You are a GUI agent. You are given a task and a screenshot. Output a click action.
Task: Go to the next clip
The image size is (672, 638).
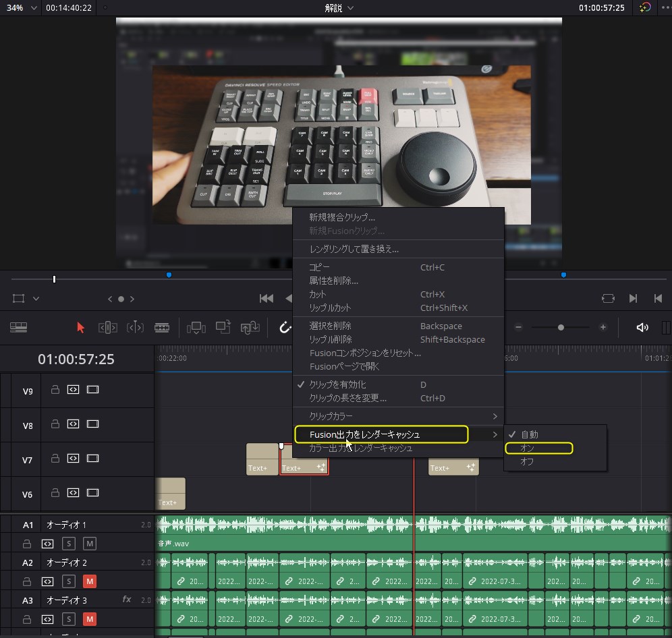(x=633, y=298)
